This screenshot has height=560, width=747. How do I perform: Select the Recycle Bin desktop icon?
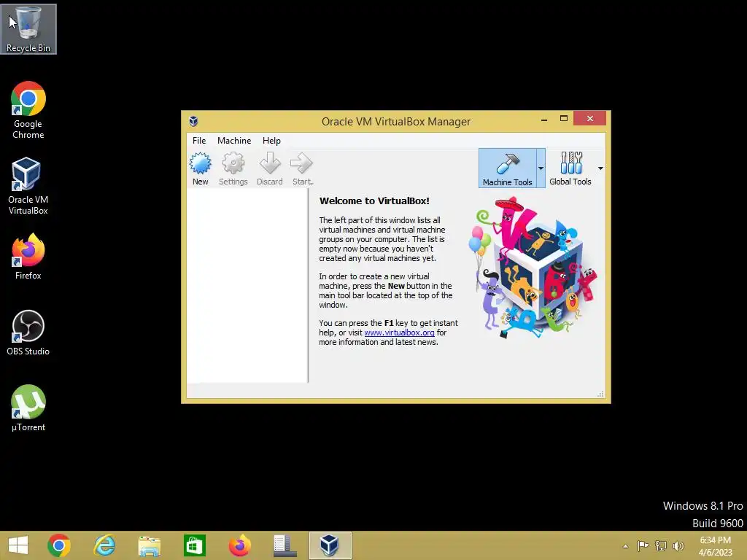pyautogui.click(x=28, y=29)
